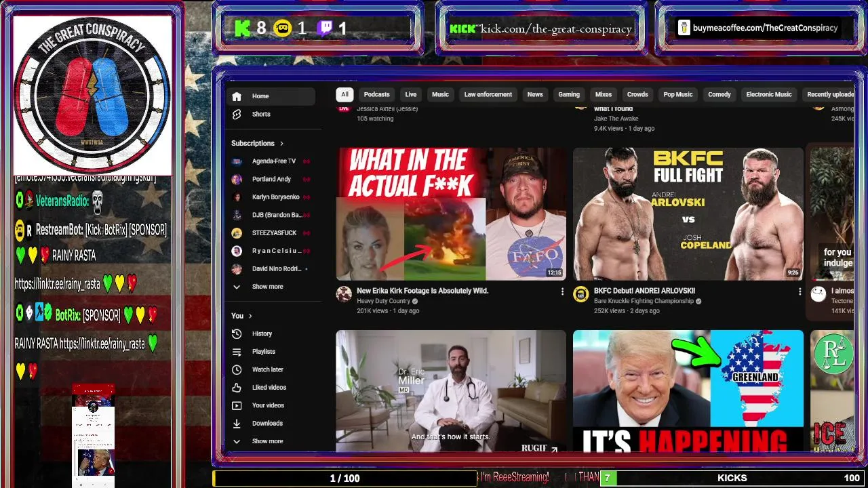Click 252K views text under BKFC video
Viewport: 868px width, 488px height.
point(610,311)
